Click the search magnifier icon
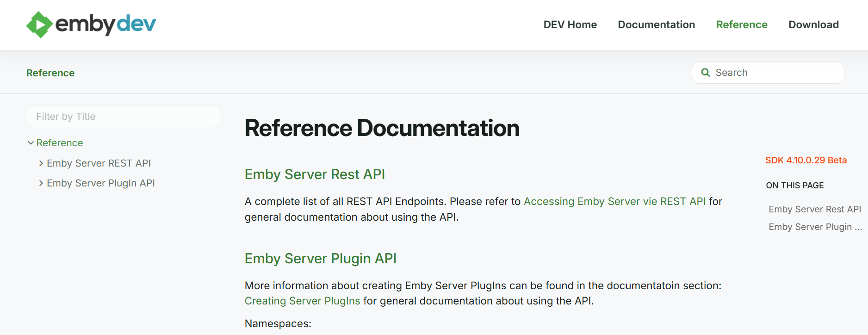 click(705, 73)
